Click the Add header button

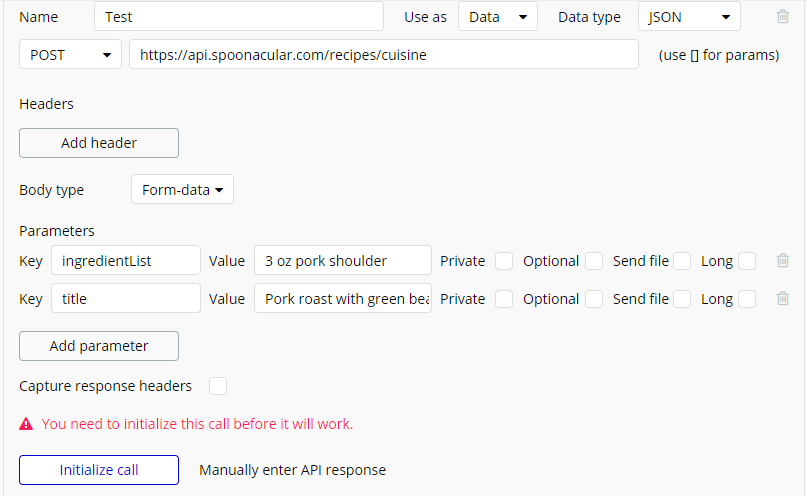(x=99, y=143)
